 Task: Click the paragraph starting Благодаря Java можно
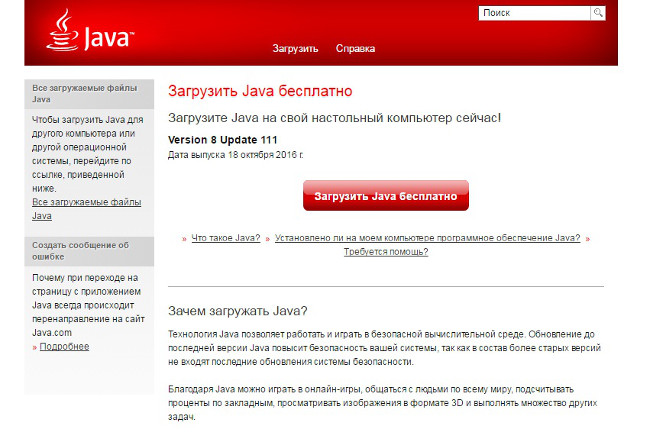(x=383, y=403)
